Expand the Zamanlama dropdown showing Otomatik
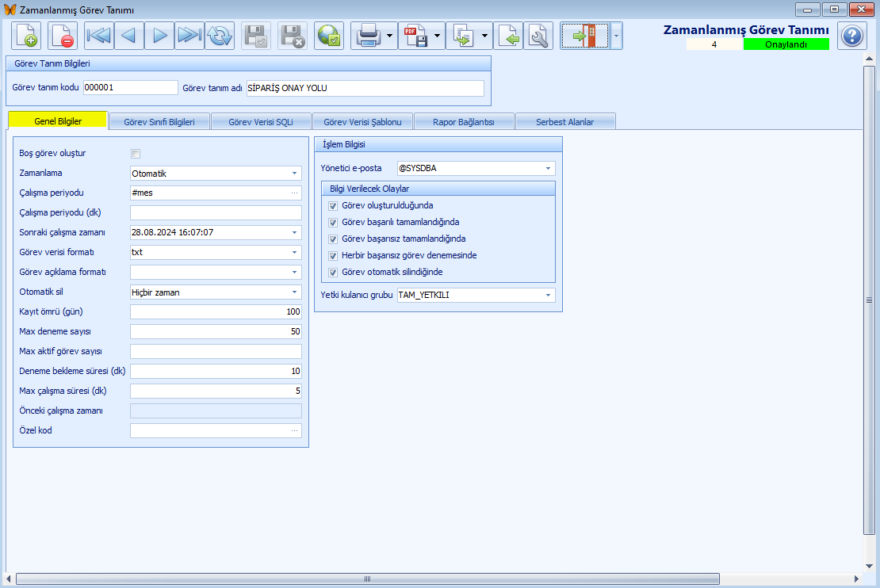 (295, 174)
